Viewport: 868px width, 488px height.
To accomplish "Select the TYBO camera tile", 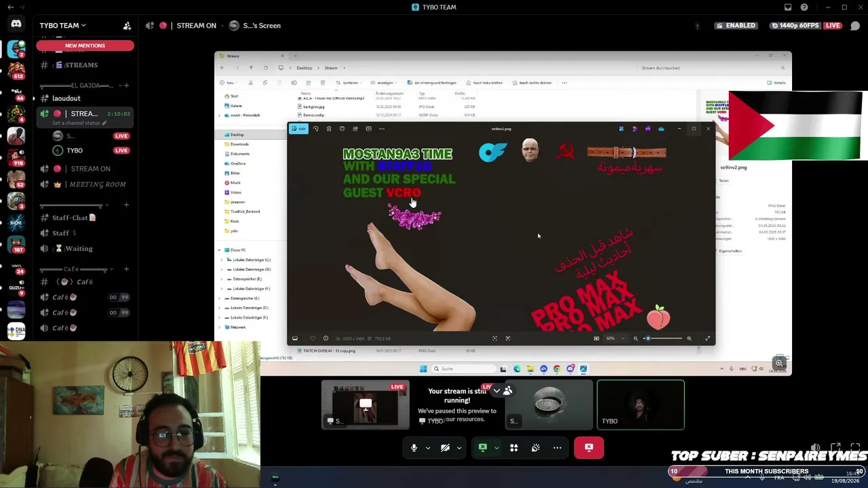I will [641, 405].
